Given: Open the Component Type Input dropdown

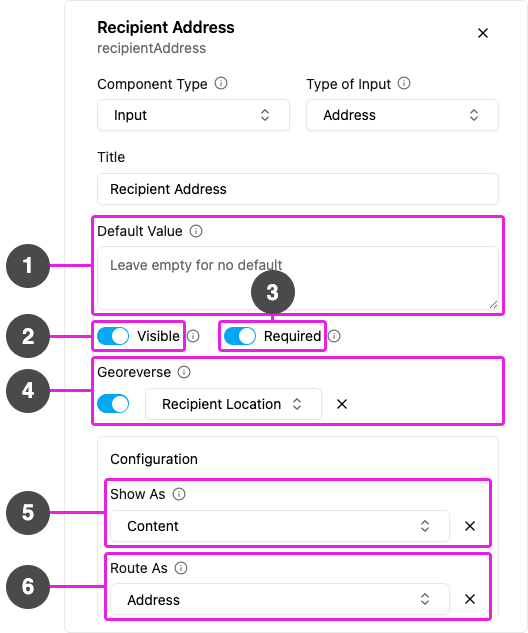Looking at the screenshot, I should tap(193, 115).
